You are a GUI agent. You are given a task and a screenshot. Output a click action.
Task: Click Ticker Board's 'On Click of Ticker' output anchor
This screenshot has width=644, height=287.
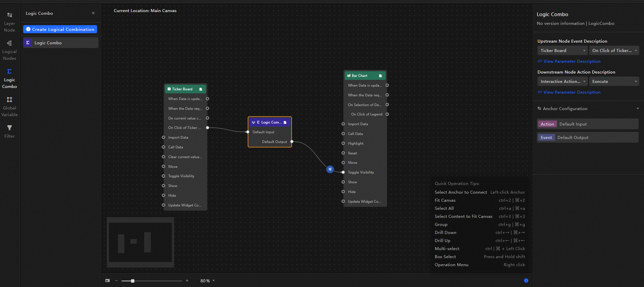(208, 128)
